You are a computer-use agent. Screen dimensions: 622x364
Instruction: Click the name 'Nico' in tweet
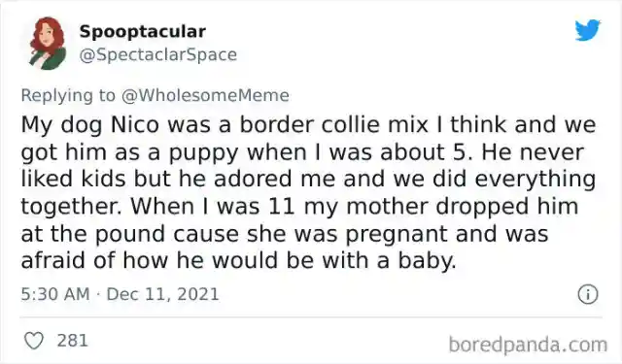pos(135,125)
